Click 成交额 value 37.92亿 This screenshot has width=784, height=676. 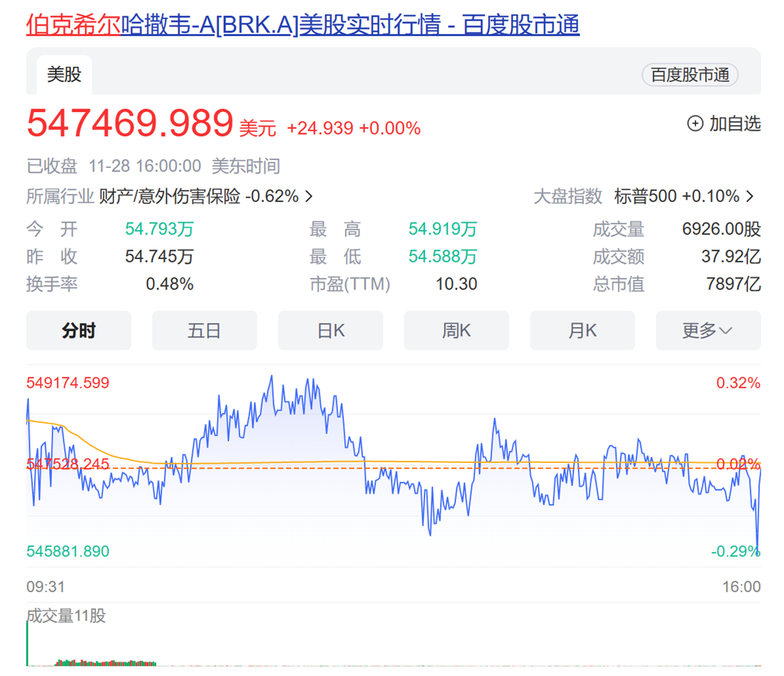[x=731, y=256]
